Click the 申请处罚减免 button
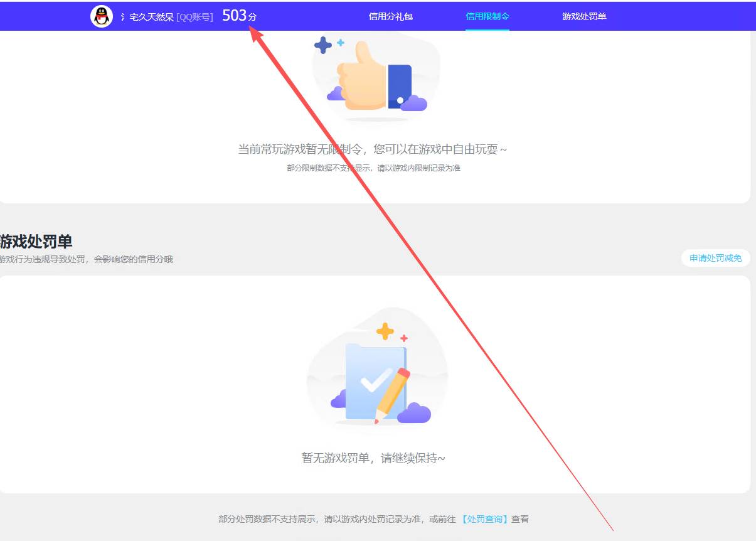This screenshot has width=756, height=541. [715, 258]
